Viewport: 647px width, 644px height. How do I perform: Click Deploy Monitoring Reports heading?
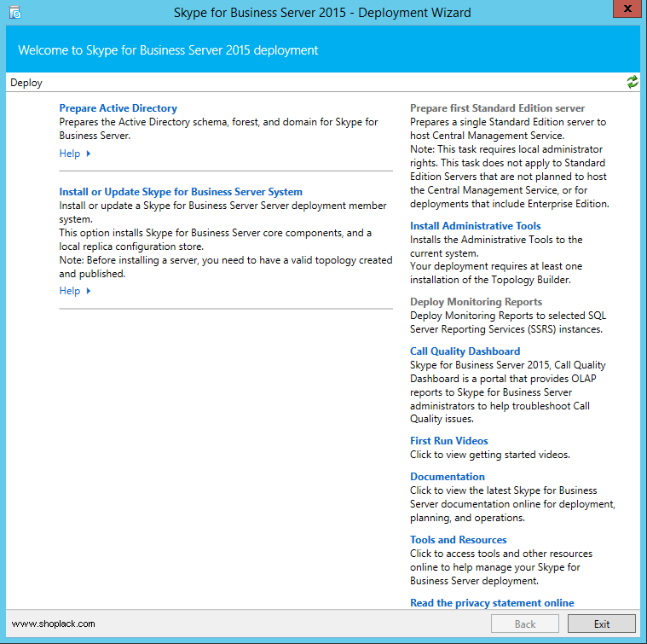476,302
